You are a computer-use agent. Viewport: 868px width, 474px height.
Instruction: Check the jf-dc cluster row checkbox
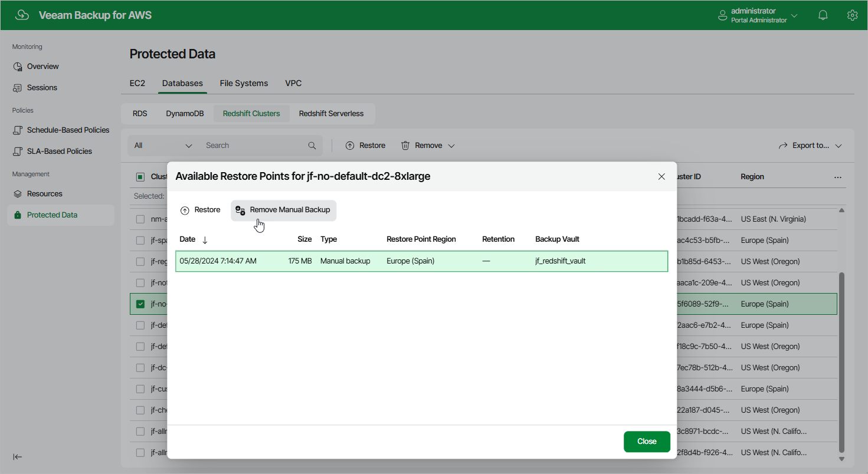tap(140, 368)
